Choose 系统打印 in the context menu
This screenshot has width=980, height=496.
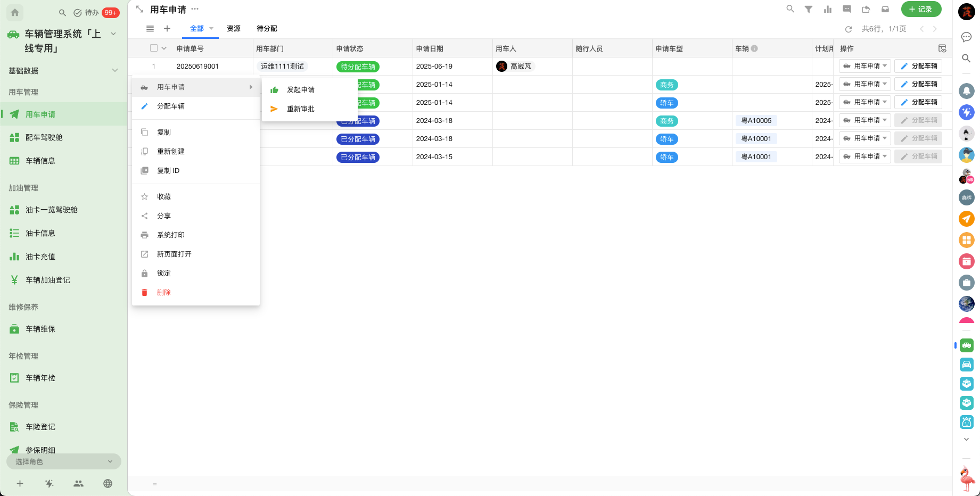coord(196,235)
